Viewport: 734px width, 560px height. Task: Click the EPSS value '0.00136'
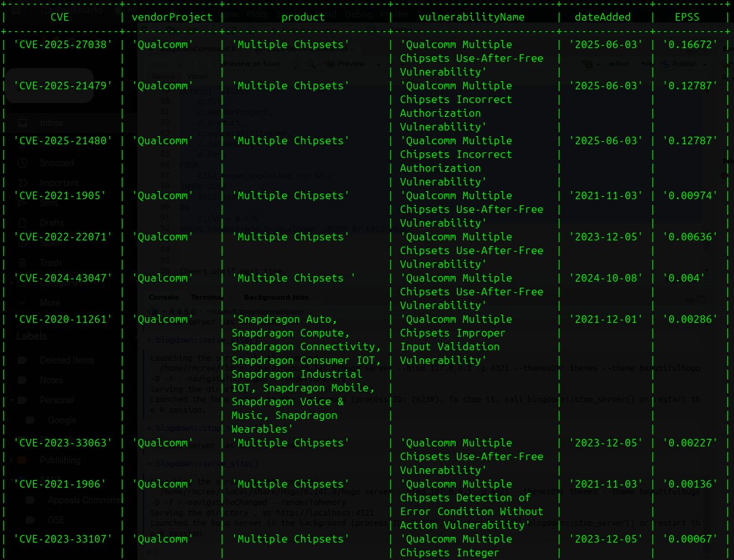tap(690, 484)
